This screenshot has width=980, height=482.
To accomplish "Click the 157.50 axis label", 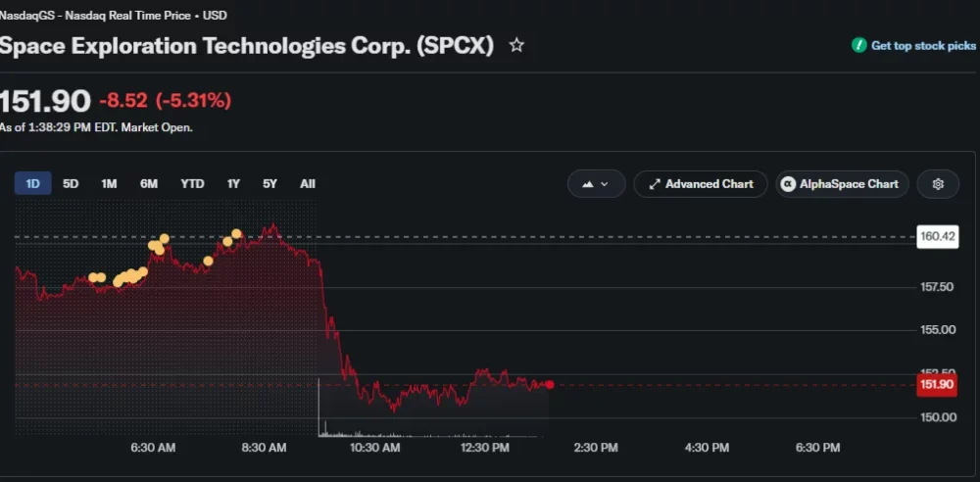I will [x=938, y=287].
